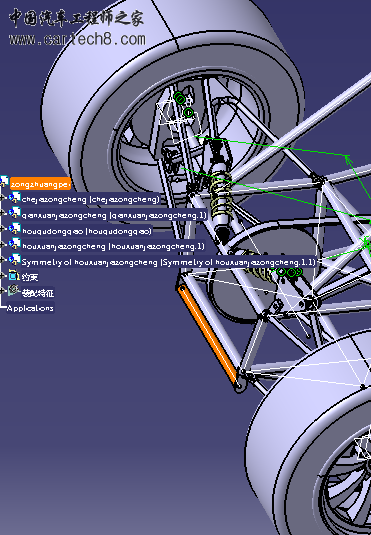Select houqudongqiao (houqudongqiao) label

coord(87,231)
